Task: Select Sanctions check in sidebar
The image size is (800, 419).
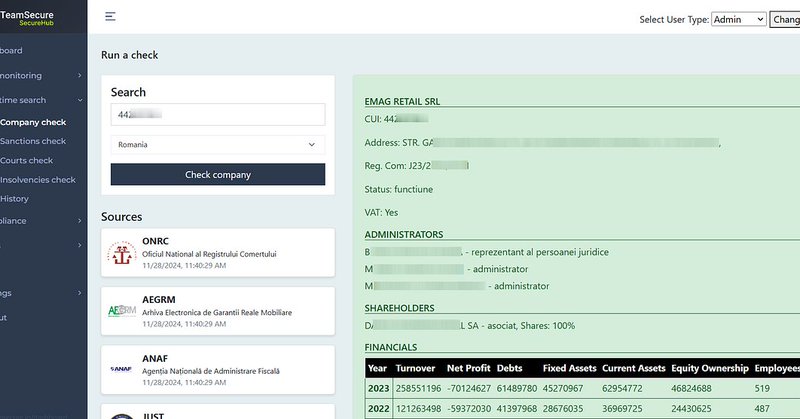Action: [x=33, y=141]
